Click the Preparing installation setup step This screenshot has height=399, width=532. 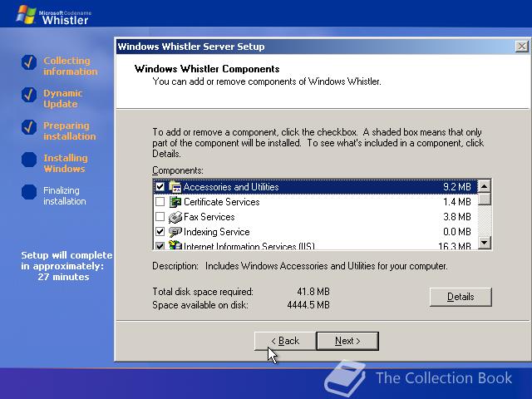coord(70,131)
